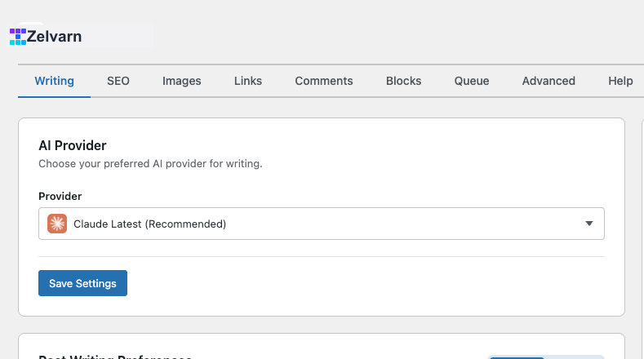The width and height of the screenshot is (644, 359).
Task: Click the Zelvarn brand name text
Action: point(54,37)
